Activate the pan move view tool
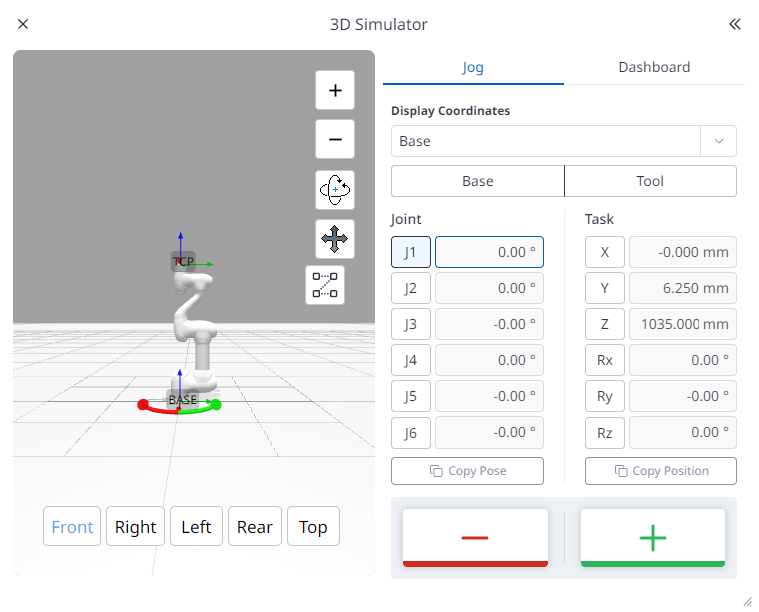The width and height of the screenshot is (759, 612). (x=335, y=239)
